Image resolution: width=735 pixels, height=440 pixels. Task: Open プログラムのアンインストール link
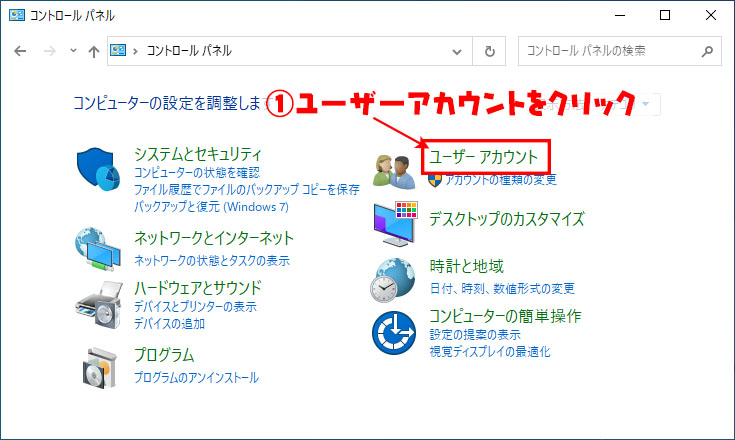click(196, 377)
